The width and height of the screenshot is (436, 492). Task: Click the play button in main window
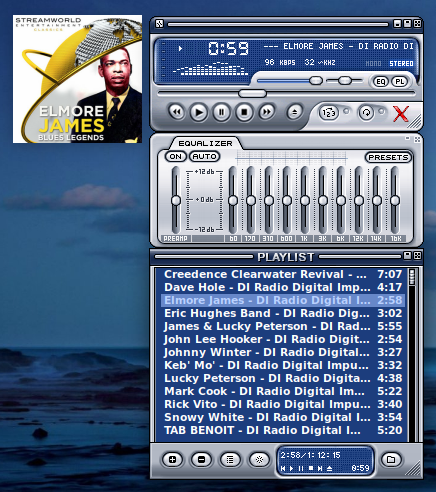[x=199, y=112]
